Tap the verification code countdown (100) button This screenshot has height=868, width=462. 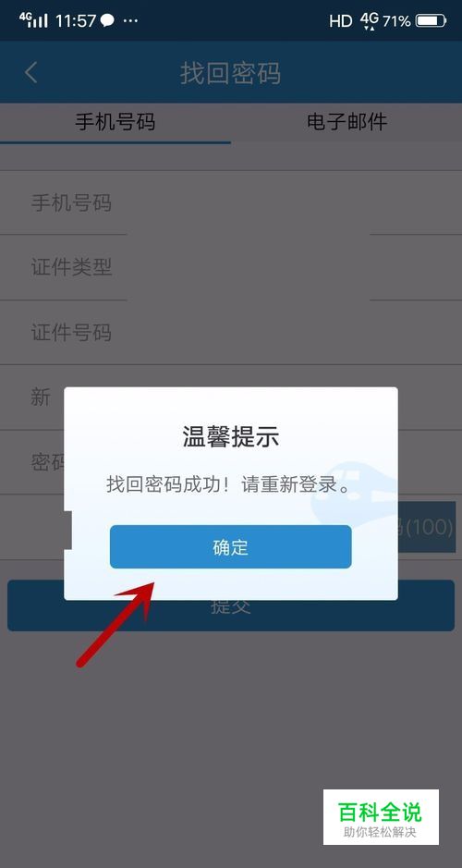pos(426,527)
